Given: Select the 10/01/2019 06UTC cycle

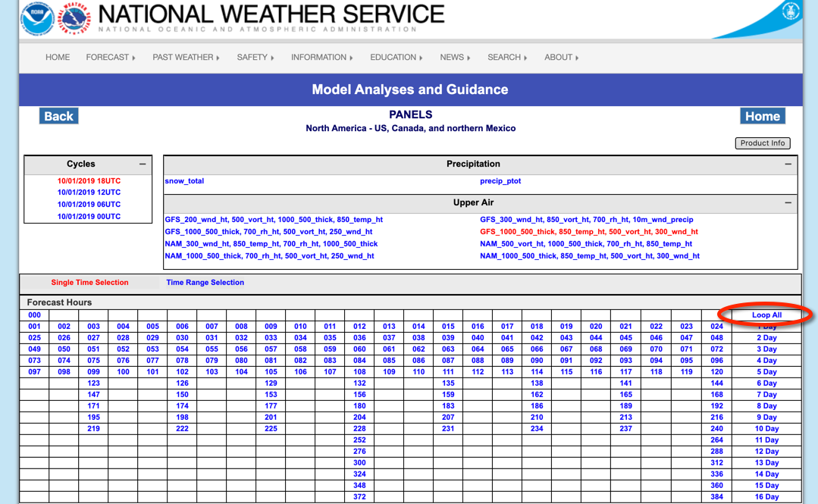Looking at the screenshot, I should (89, 205).
